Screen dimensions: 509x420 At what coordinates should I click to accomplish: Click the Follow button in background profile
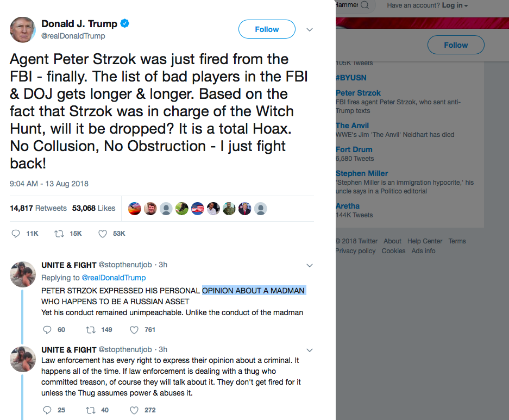coord(456,45)
